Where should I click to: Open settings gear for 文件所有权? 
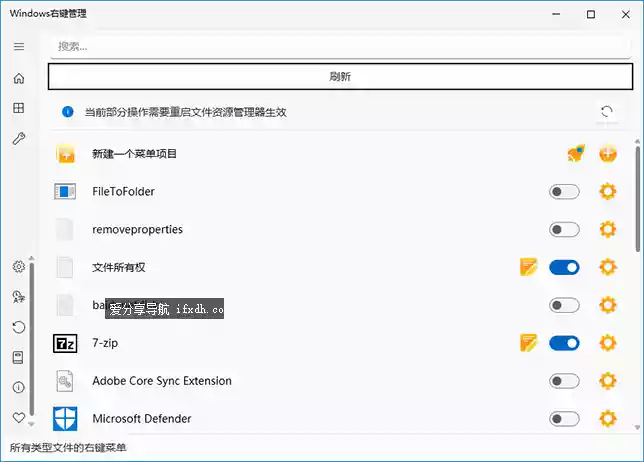[608, 267]
